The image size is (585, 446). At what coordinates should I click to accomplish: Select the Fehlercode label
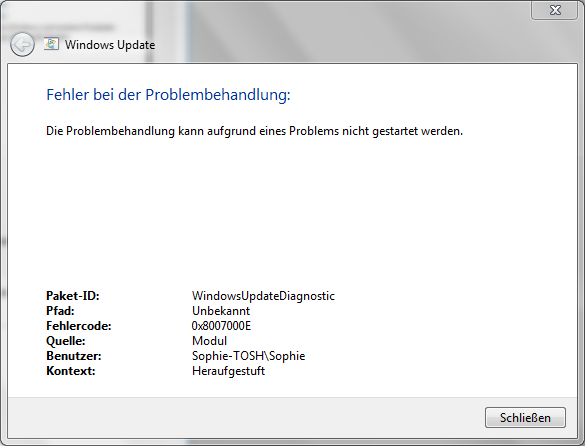[79, 326]
